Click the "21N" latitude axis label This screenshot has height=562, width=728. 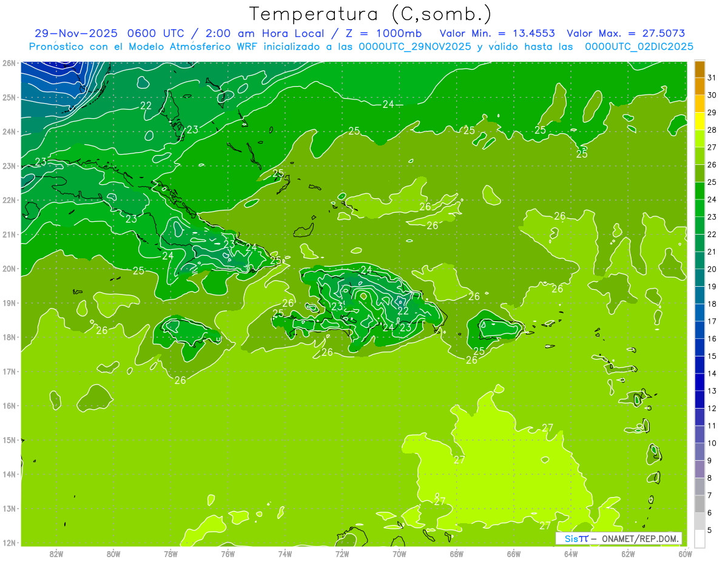(9, 235)
